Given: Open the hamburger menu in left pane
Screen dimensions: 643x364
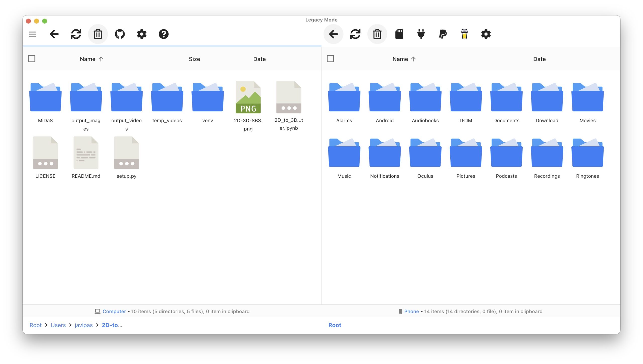Looking at the screenshot, I should tap(32, 34).
